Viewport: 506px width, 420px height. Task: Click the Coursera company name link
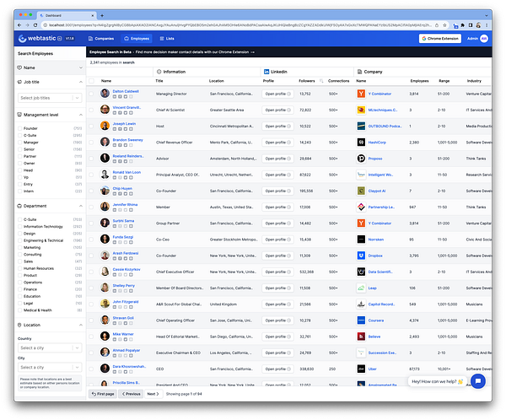(375, 320)
